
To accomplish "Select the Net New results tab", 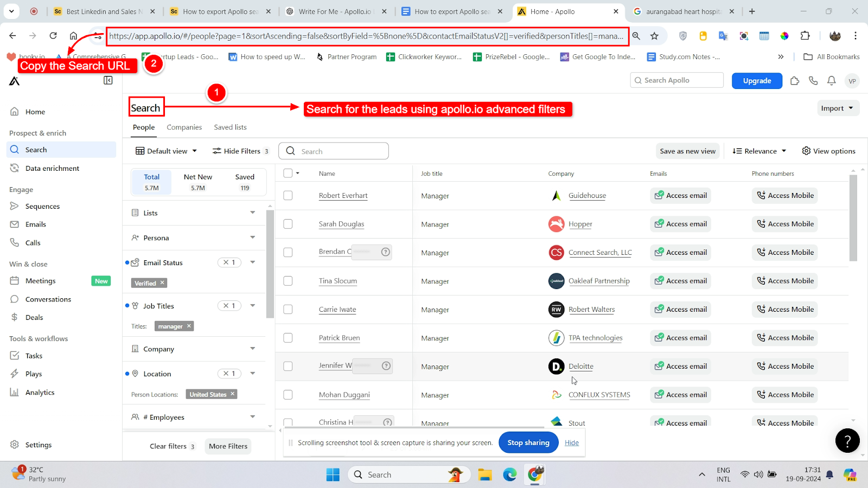I will (198, 182).
